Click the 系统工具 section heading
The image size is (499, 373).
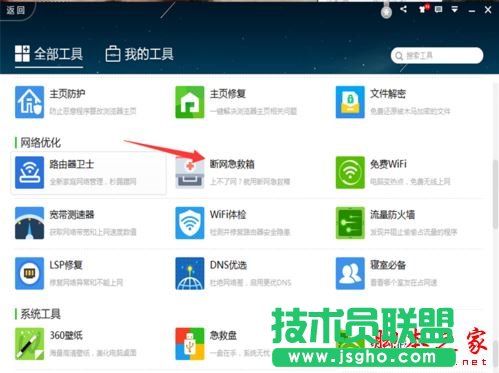[40, 314]
